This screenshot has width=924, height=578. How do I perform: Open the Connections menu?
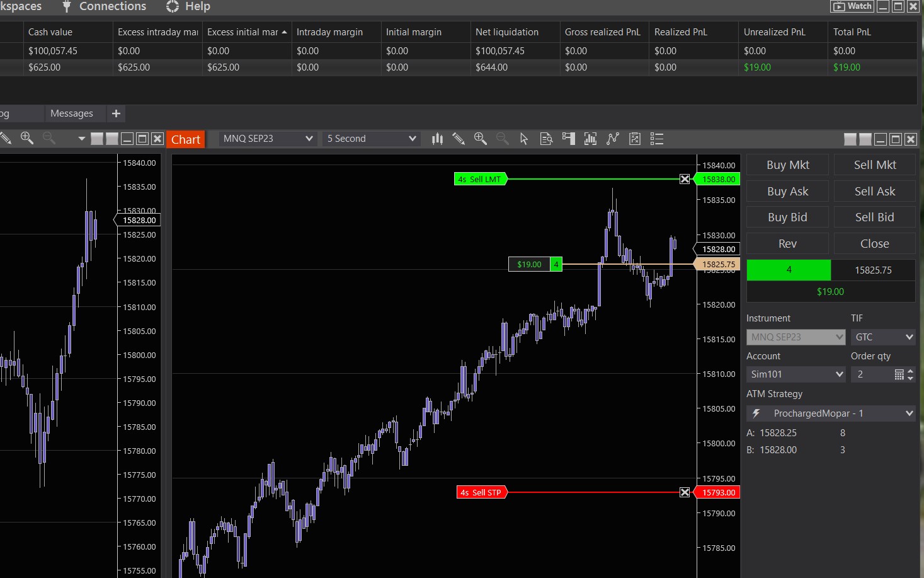(x=104, y=6)
